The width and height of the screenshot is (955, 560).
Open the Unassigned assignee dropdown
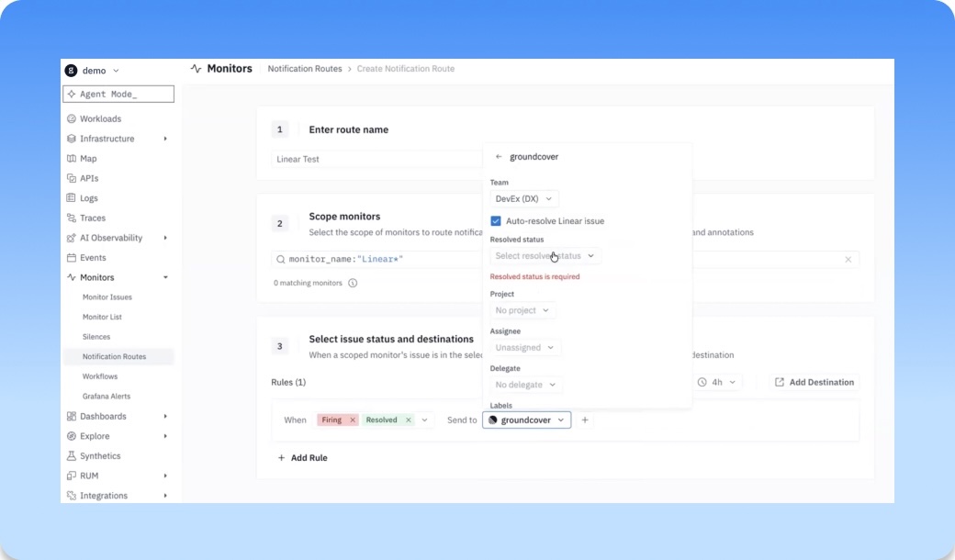pyautogui.click(x=525, y=348)
